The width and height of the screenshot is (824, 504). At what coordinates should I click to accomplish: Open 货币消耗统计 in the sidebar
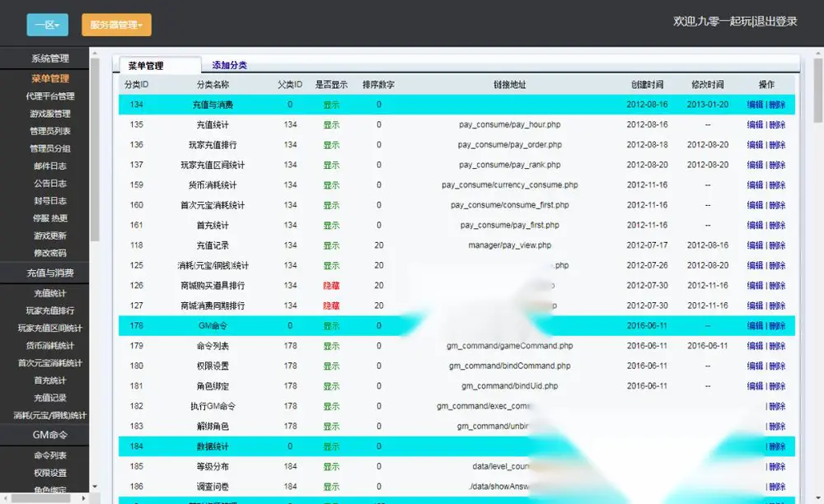(50, 345)
